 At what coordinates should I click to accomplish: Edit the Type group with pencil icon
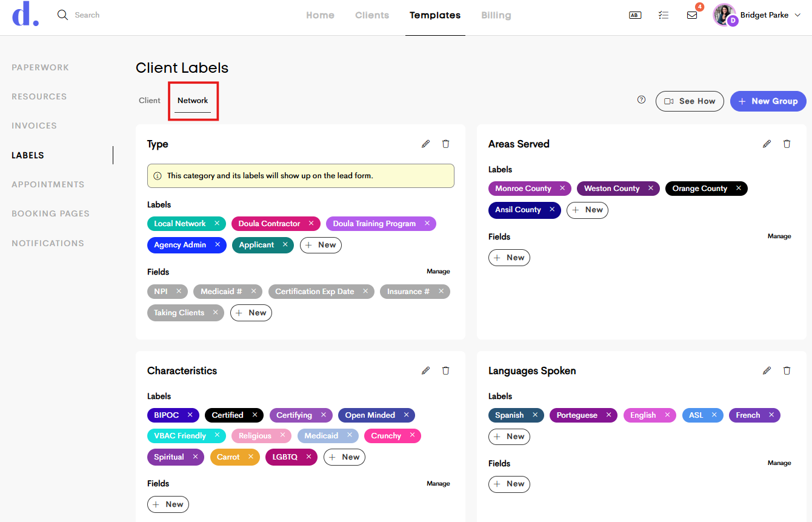(425, 144)
